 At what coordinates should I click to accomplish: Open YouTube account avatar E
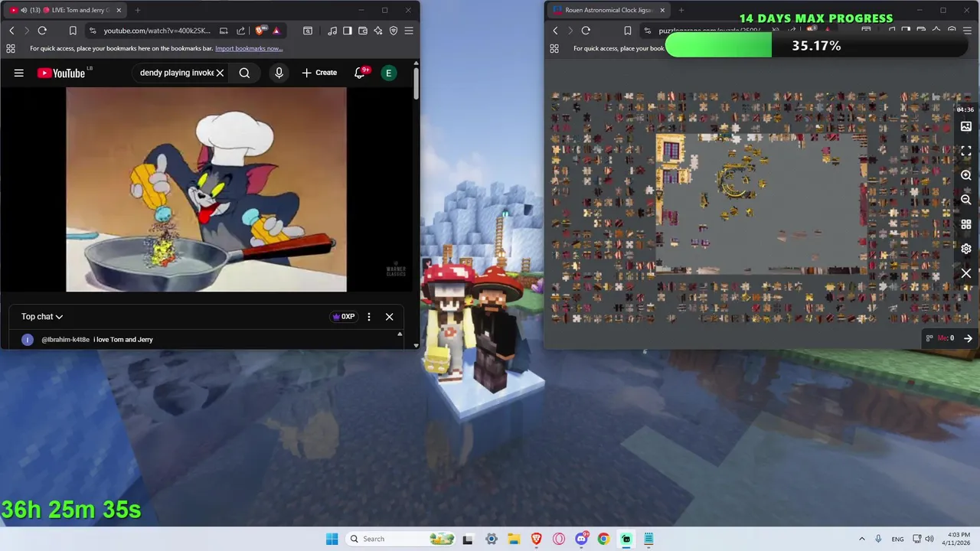pos(388,73)
